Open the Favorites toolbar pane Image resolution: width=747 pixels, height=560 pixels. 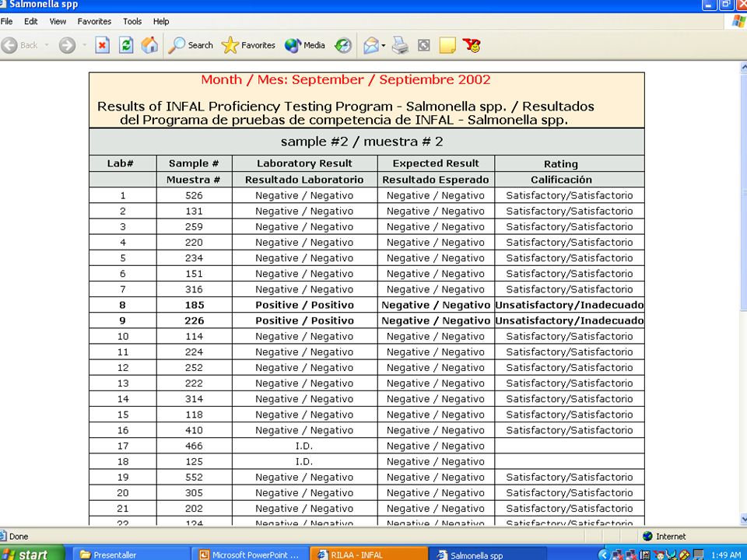248,45
